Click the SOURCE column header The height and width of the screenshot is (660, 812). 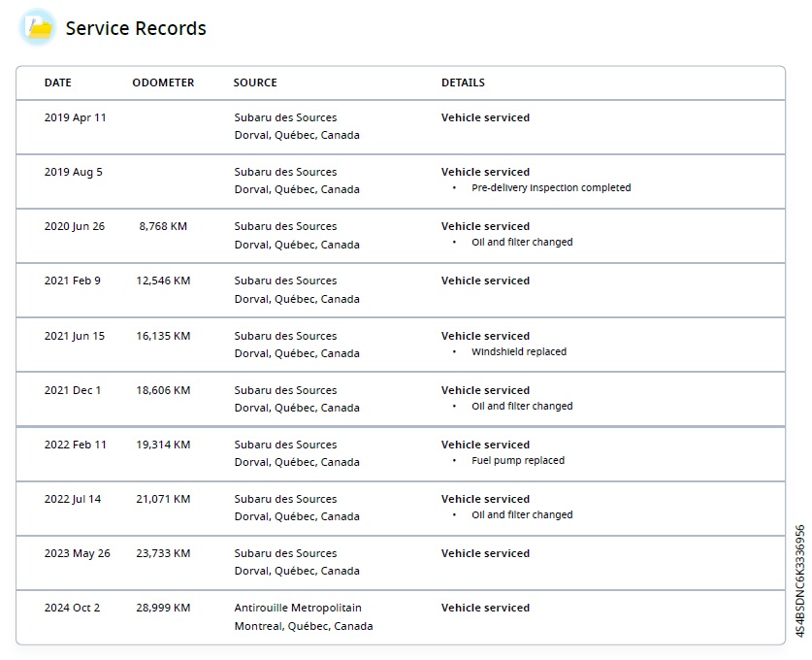255,82
